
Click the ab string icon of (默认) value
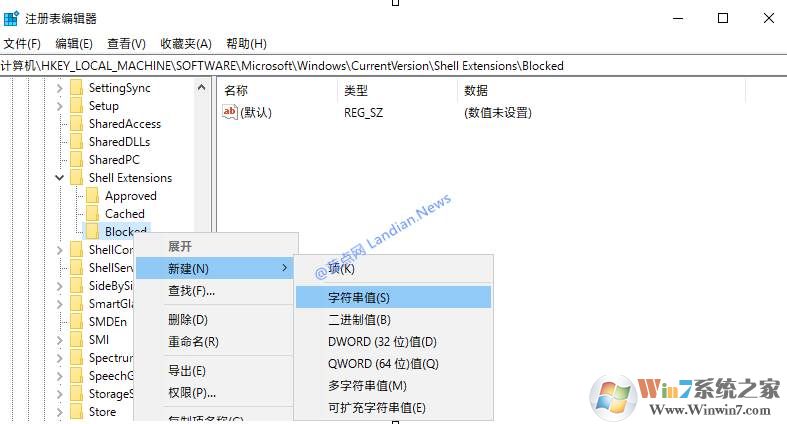(x=229, y=112)
